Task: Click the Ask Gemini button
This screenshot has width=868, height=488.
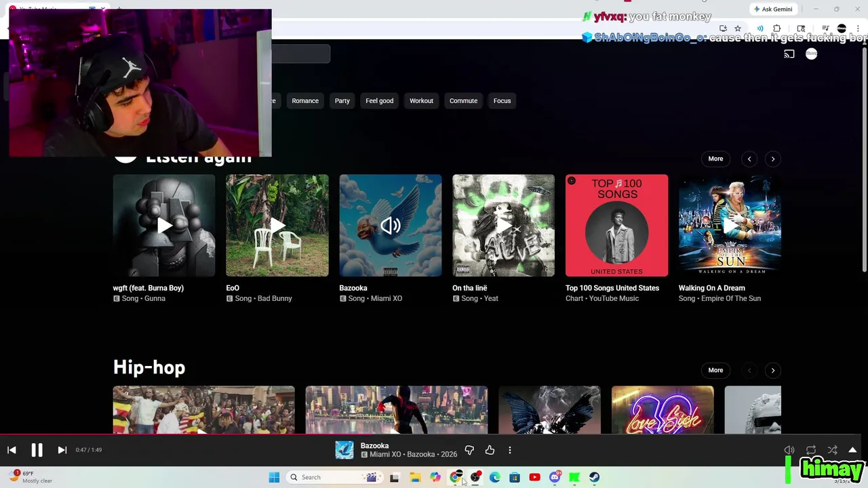Action: tap(773, 9)
